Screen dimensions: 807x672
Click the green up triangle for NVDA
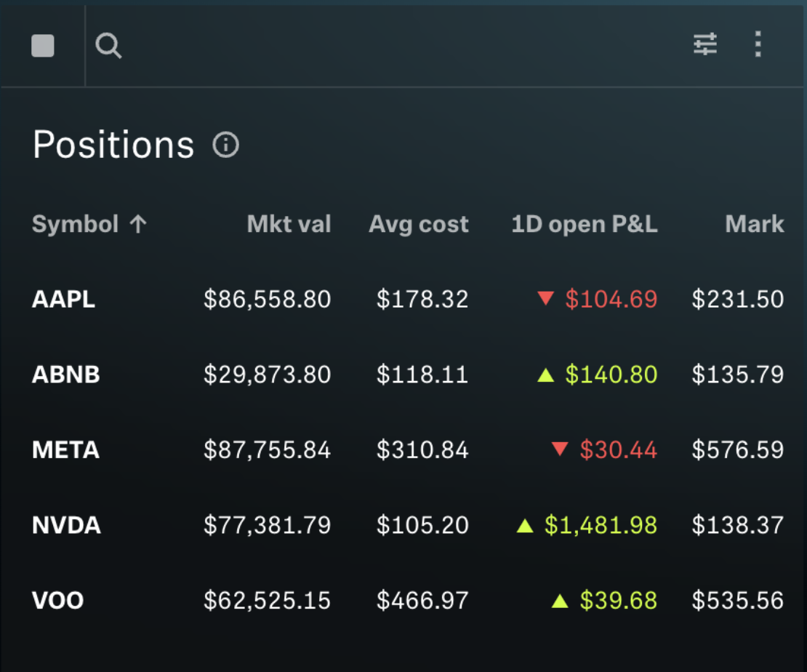pos(525,525)
